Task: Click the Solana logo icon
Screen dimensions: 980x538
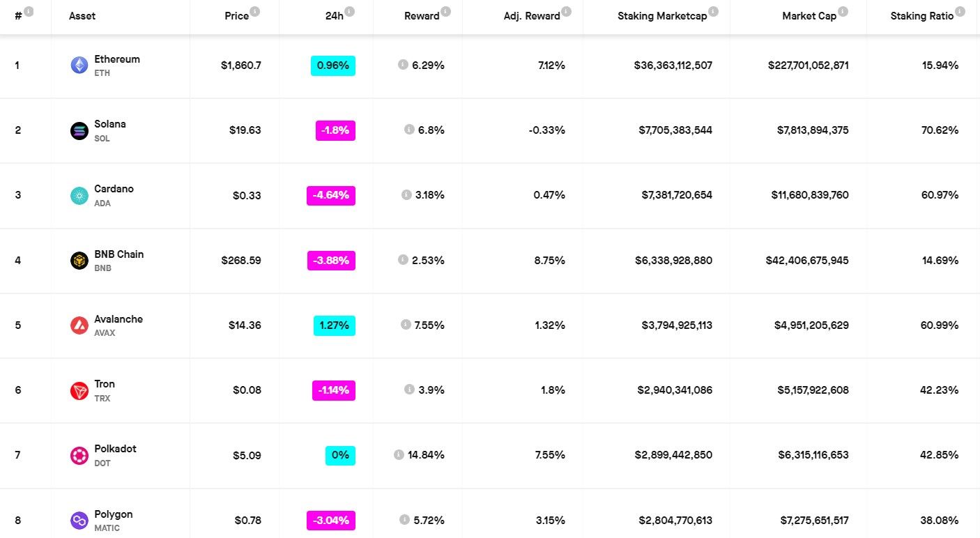Action: pos(79,130)
